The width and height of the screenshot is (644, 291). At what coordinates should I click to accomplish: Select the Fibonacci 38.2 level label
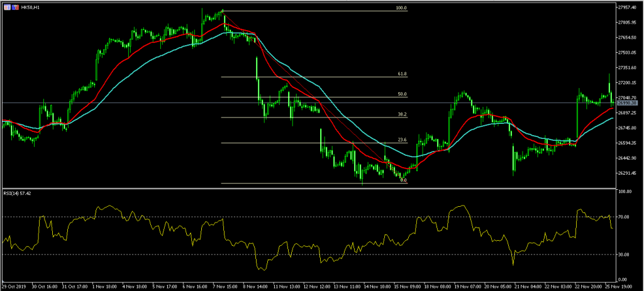click(x=401, y=115)
